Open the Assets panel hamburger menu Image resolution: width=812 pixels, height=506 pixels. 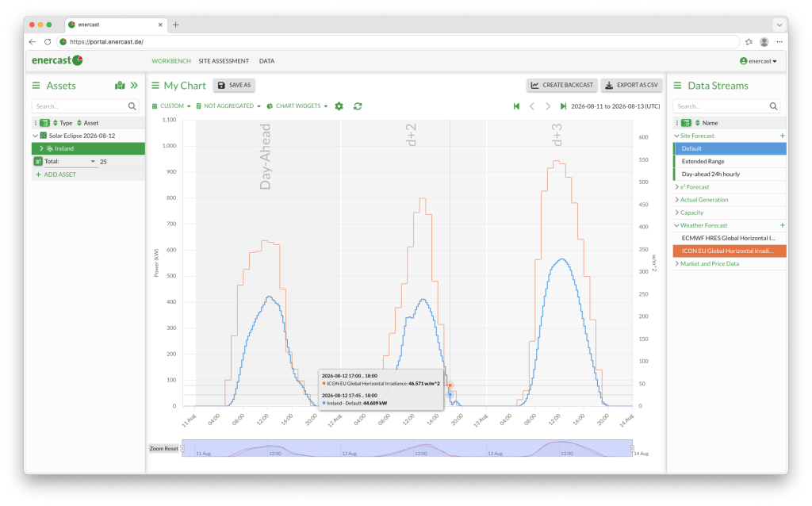(x=36, y=86)
